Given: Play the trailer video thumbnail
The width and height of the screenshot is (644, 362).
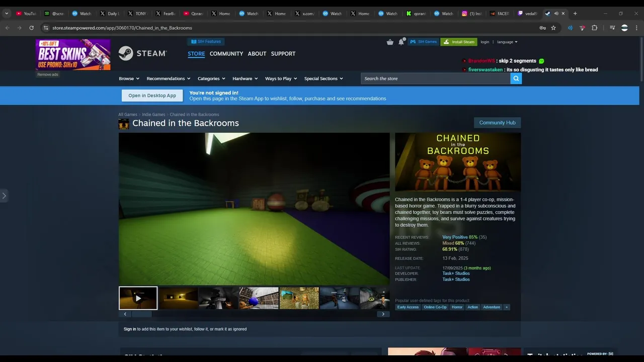Looking at the screenshot, I should pos(138,298).
